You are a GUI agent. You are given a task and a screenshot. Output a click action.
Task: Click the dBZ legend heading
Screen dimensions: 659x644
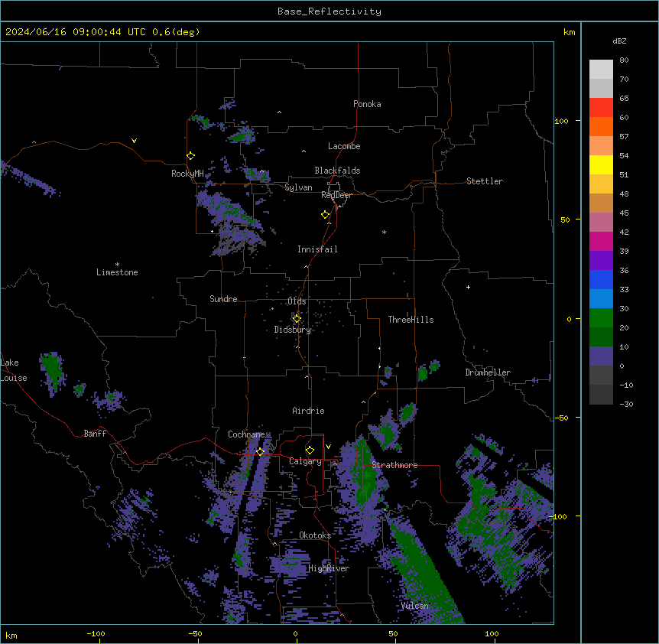point(619,41)
